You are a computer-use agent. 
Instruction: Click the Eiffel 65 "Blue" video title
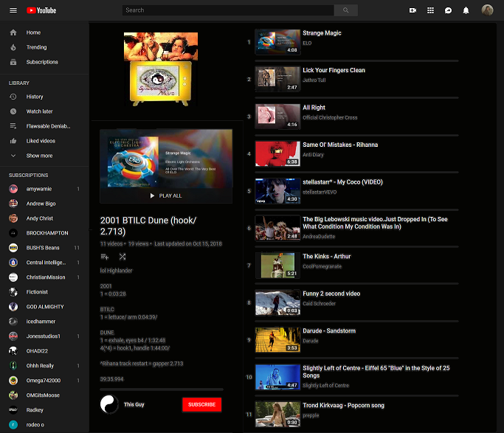coord(376,372)
